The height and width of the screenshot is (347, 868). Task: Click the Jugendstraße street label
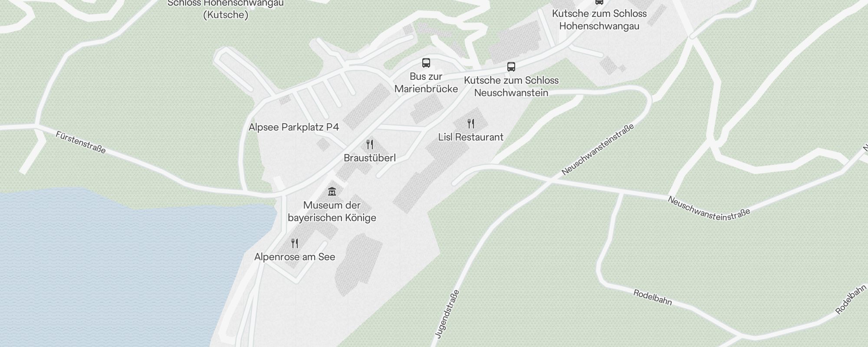pyautogui.click(x=447, y=314)
